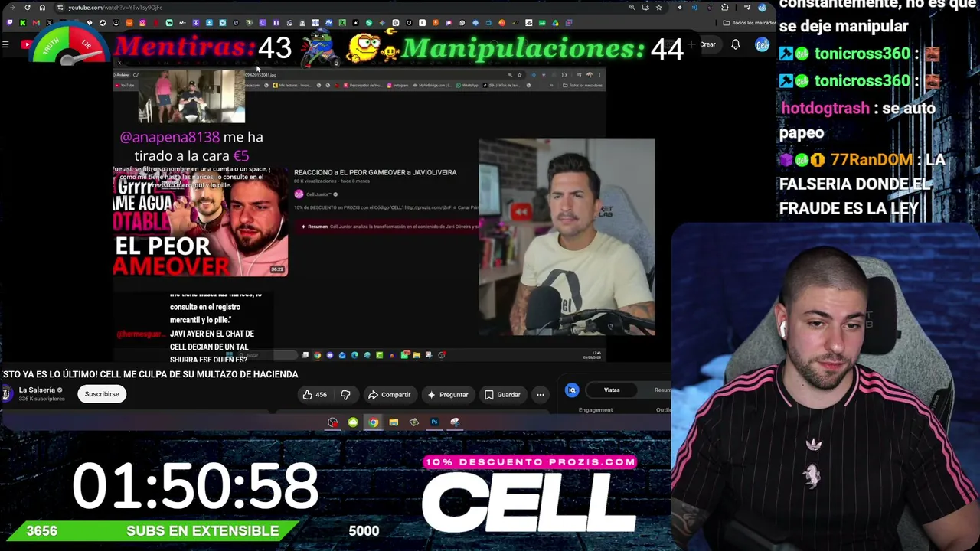Click video title 'CELL ME CULPA DE SU MULTAZO'
This screenshot has height=551, width=980.
[149, 374]
